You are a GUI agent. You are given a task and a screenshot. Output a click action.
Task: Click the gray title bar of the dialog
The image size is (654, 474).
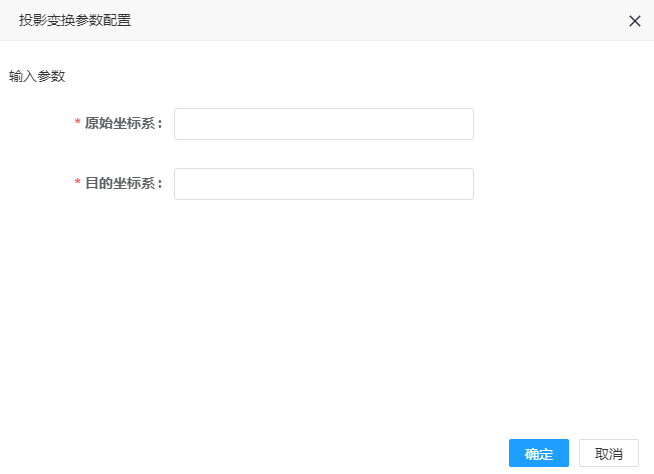(327, 20)
